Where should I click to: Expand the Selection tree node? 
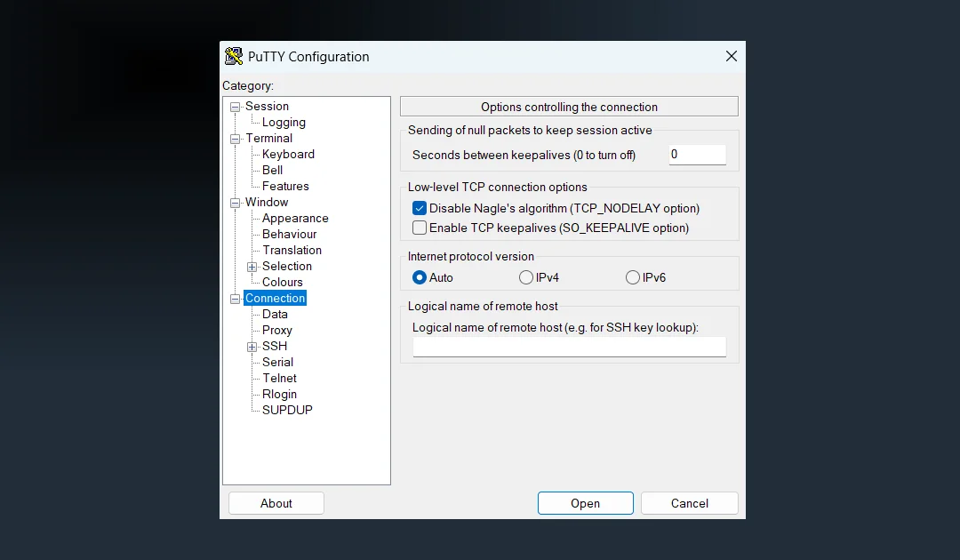pyautogui.click(x=252, y=267)
